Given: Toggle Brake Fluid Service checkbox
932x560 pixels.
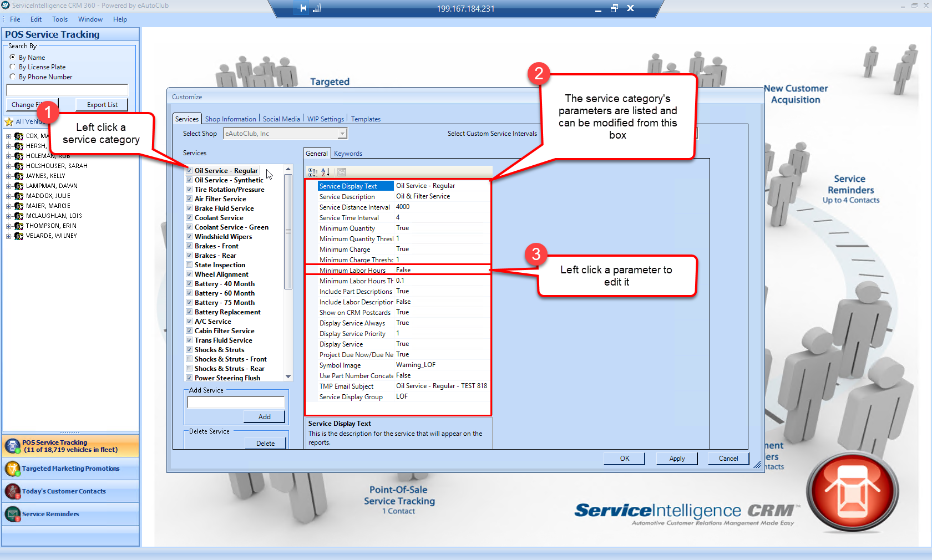Looking at the screenshot, I should coord(189,208).
